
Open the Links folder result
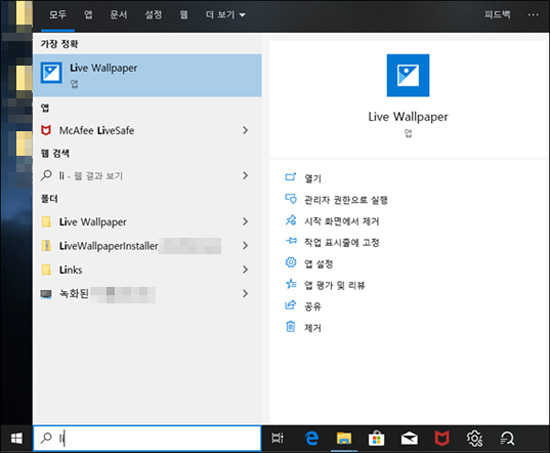(147, 269)
